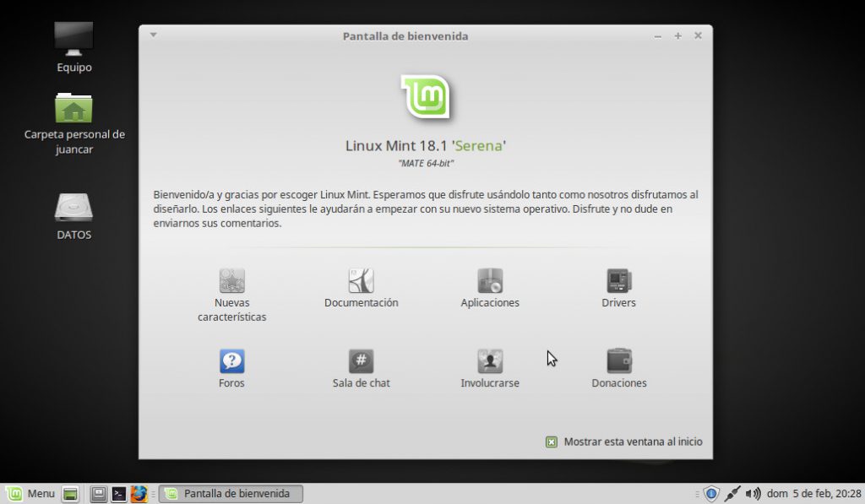Image resolution: width=865 pixels, height=504 pixels.
Task: Select Pantalla de bienvenida taskbar entry
Action: (x=231, y=494)
